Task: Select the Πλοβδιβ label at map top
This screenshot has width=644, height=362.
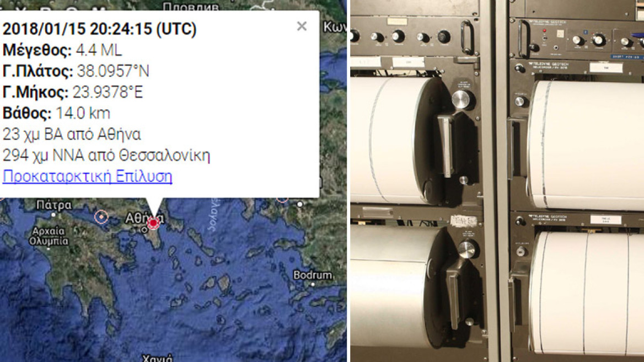Action: point(191,7)
